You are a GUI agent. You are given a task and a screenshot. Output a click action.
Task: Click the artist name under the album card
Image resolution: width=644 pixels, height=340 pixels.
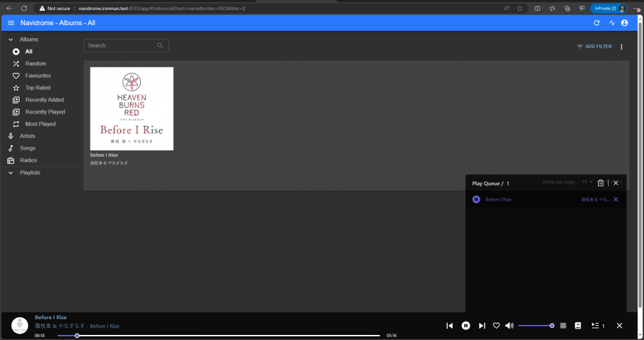pos(109,163)
